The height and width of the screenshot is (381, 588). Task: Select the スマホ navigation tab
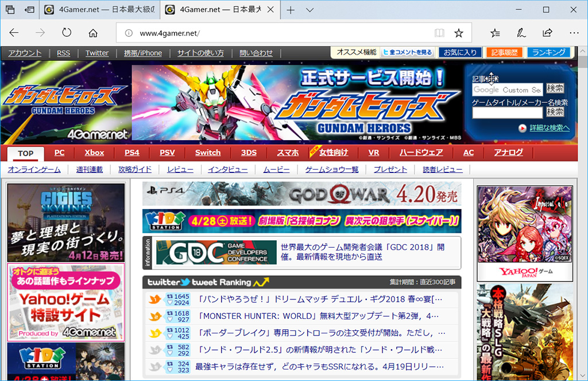pos(288,153)
